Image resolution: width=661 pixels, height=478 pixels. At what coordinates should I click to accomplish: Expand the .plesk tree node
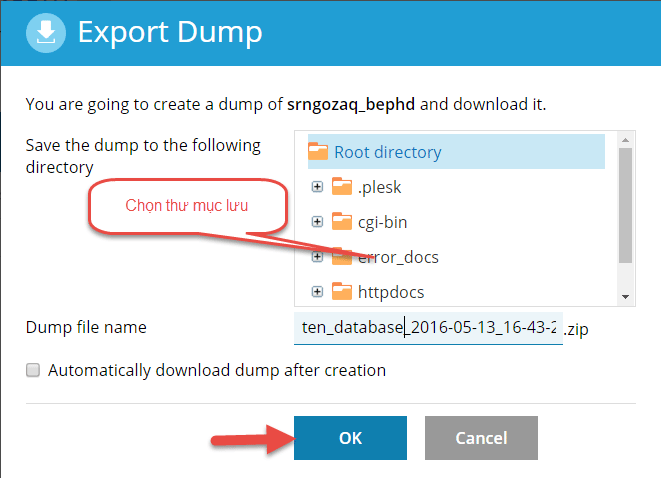pos(317,187)
